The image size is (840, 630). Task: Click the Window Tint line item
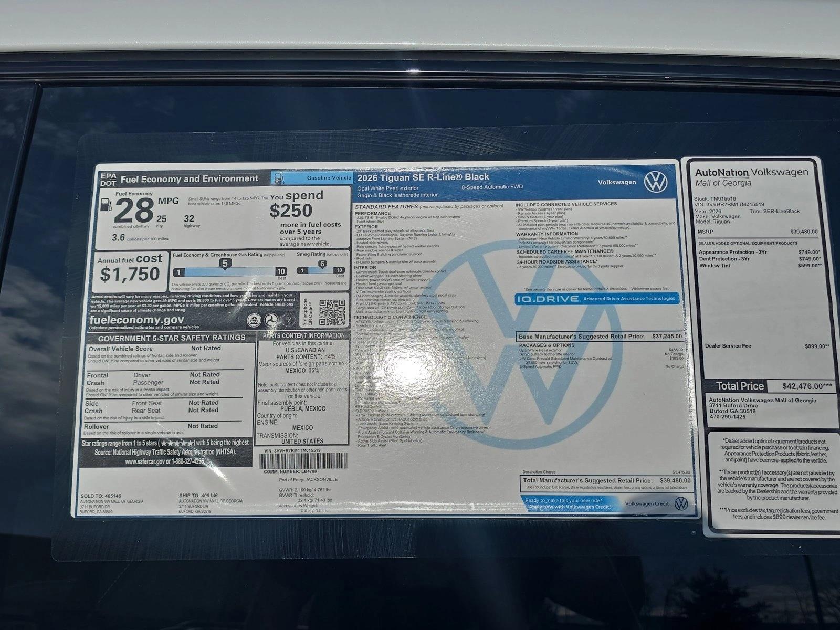[x=761, y=266]
